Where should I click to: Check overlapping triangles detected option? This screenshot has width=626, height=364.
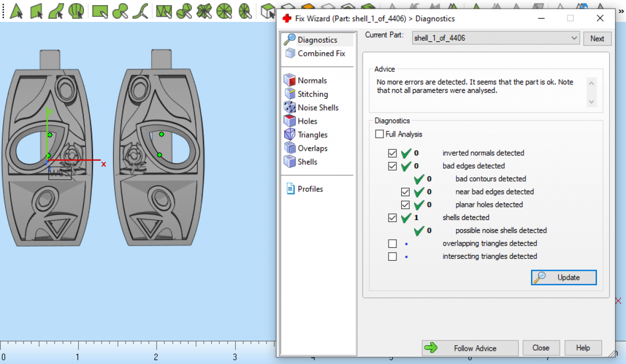392,244
